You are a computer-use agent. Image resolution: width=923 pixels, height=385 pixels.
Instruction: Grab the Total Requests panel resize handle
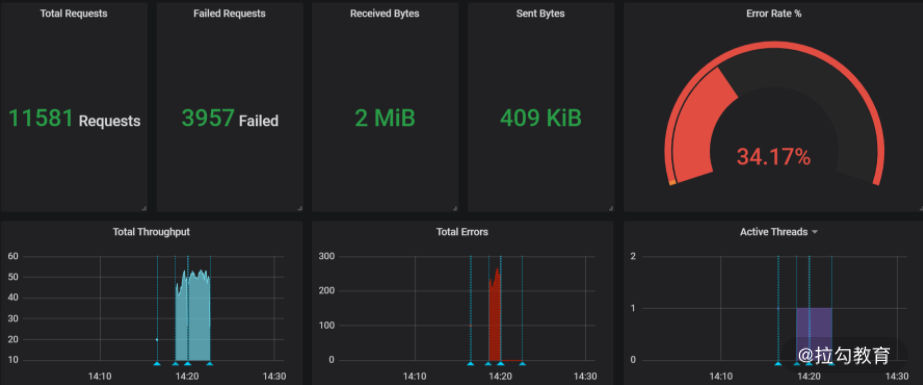click(144, 208)
